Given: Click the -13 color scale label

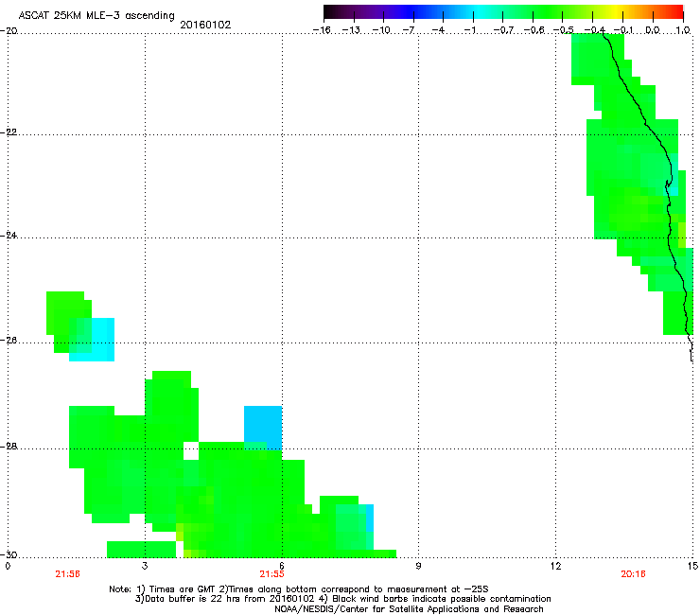Looking at the screenshot, I should 351,30.
